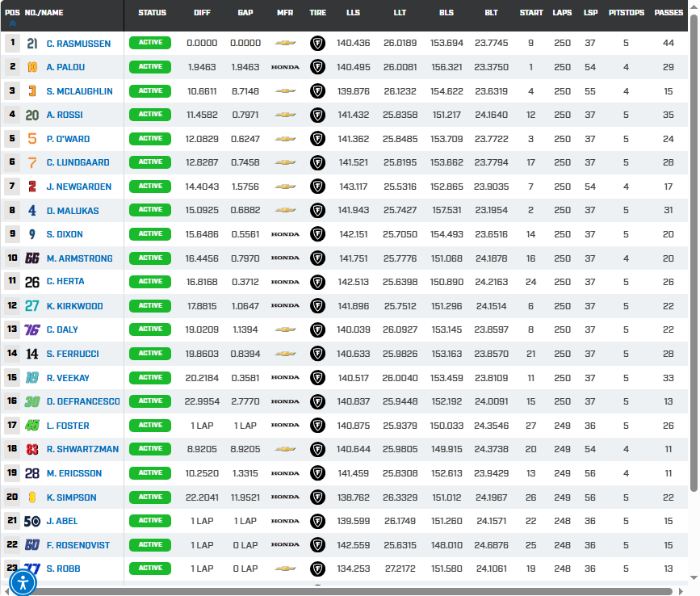The image size is (700, 596).
Task: Open driver S. McLaughlin link
Action: click(79, 91)
